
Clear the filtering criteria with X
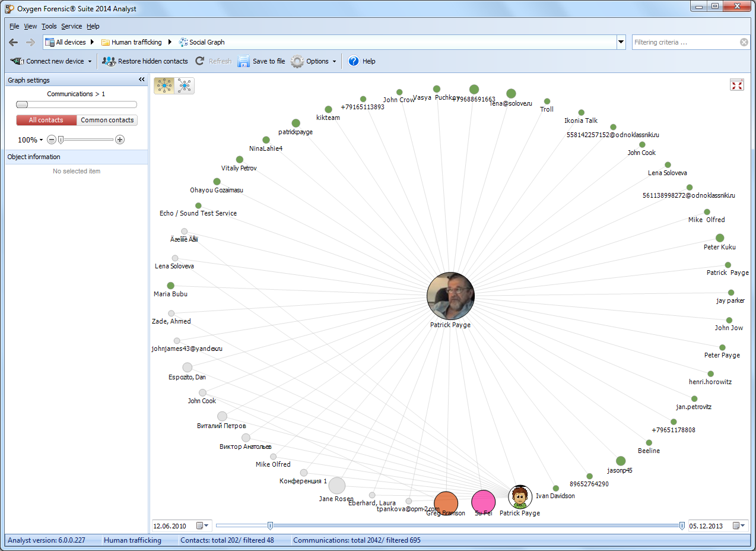tap(744, 42)
